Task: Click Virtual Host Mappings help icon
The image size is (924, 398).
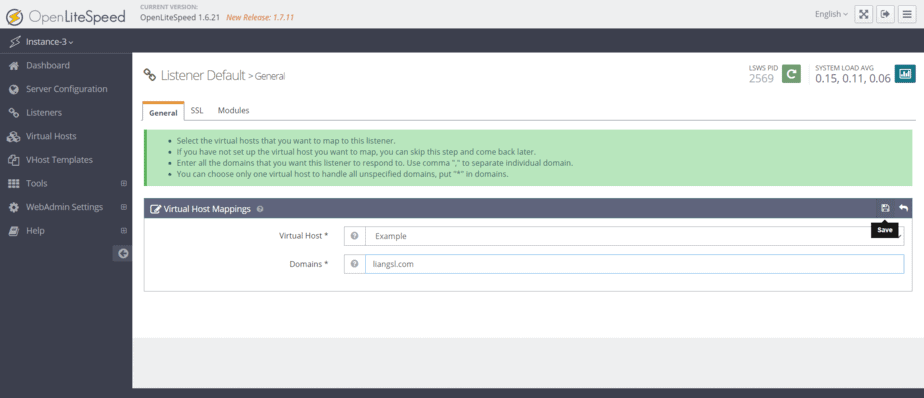Action: coord(260,209)
